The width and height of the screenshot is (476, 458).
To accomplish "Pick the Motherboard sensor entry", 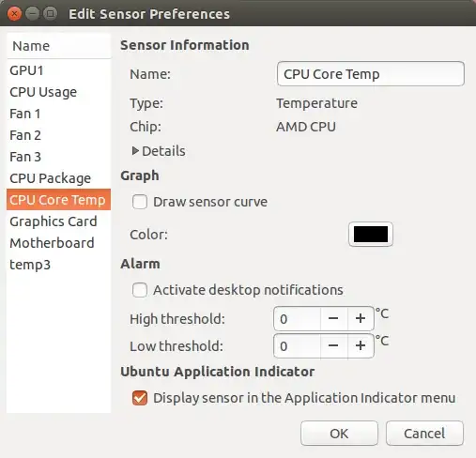I will click(58, 243).
